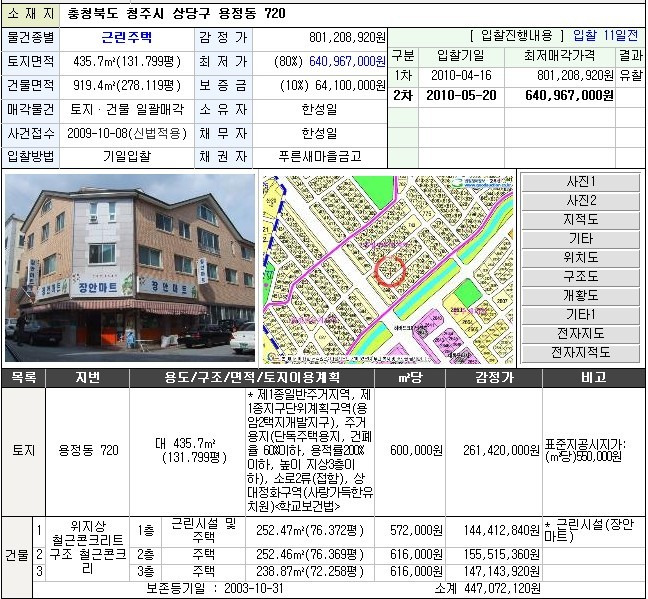The image size is (648, 599).
Task: Click the 유찰 result in 1차 row
Action: [x=631, y=75]
